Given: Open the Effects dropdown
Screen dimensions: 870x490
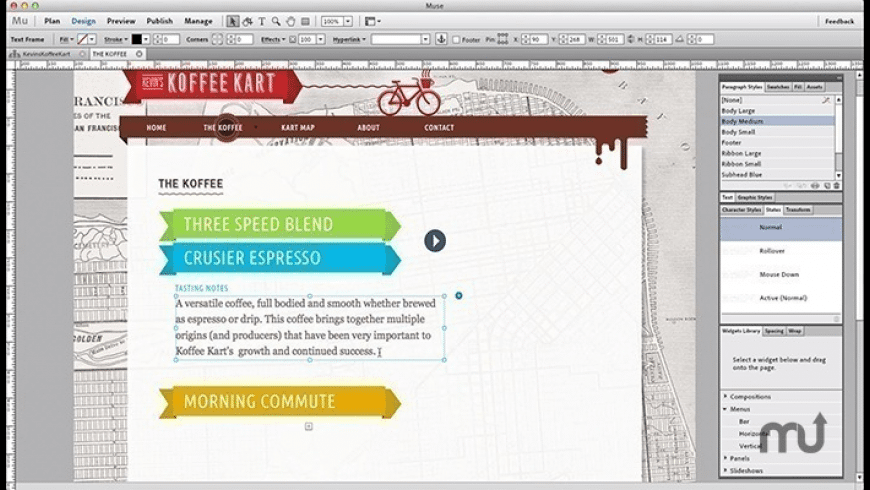Looking at the screenshot, I should coord(273,39).
